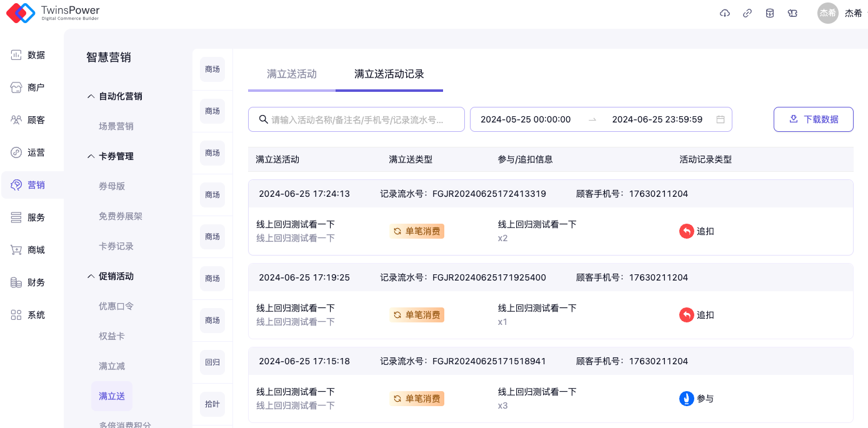Click the ticket coupon icon in header
Viewport: 868px width, 428px height.
pos(792,13)
